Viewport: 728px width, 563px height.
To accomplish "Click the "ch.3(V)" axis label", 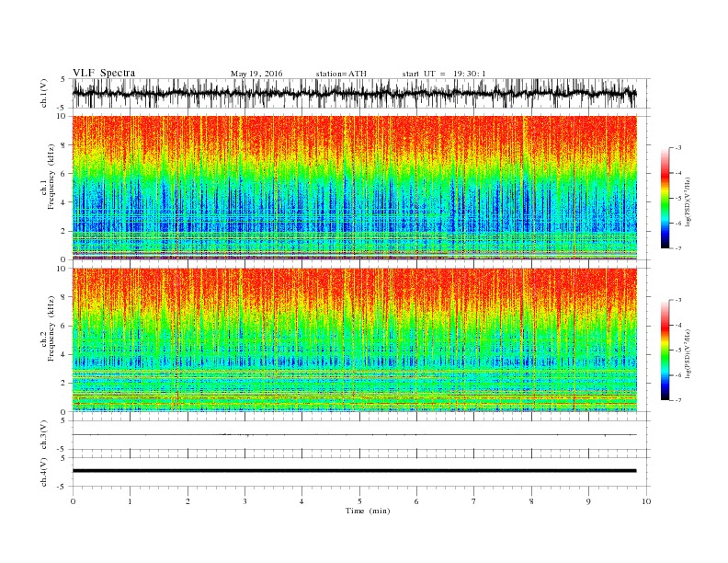I will pyautogui.click(x=44, y=435).
